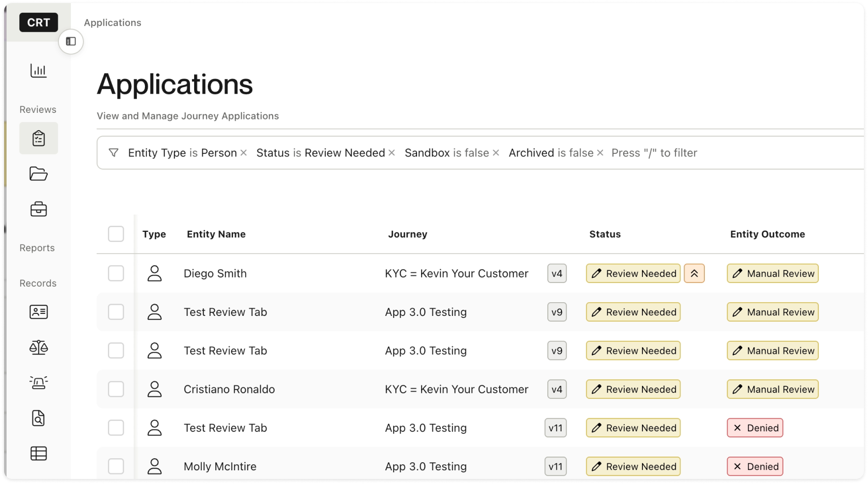Collapse the sidebar with the panel toggle icon

click(x=71, y=42)
